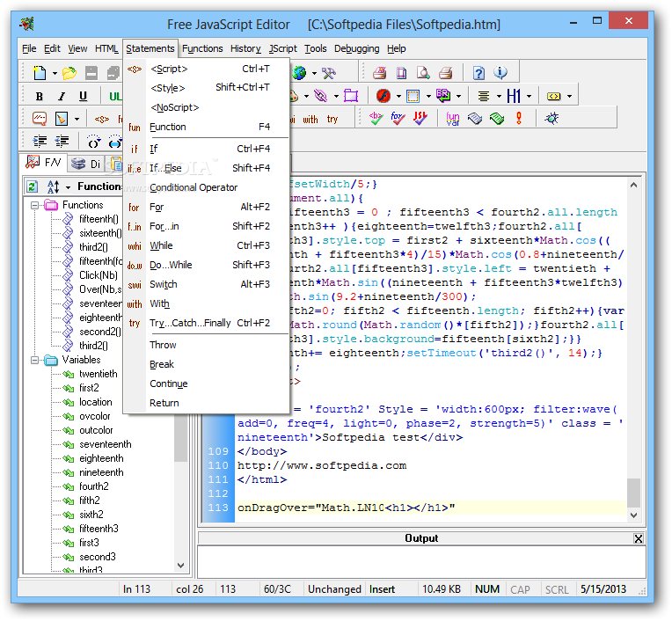Close the Output panel
Viewport: 672px width, 621px height.
coord(639,538)
